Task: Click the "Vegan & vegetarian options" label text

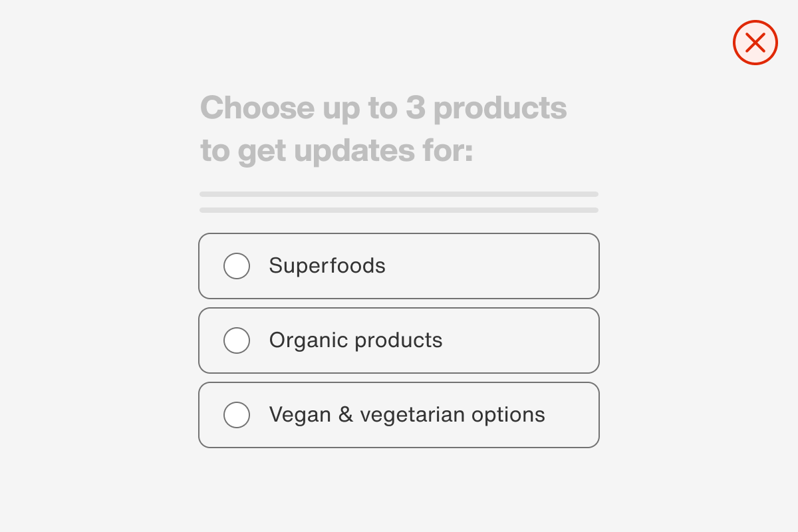Action: (x=407, y=415)
